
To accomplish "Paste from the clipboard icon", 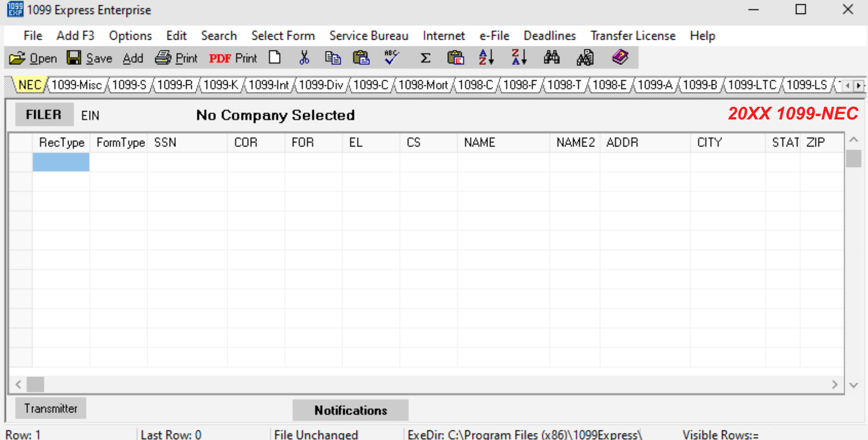I will pos(361,57).
